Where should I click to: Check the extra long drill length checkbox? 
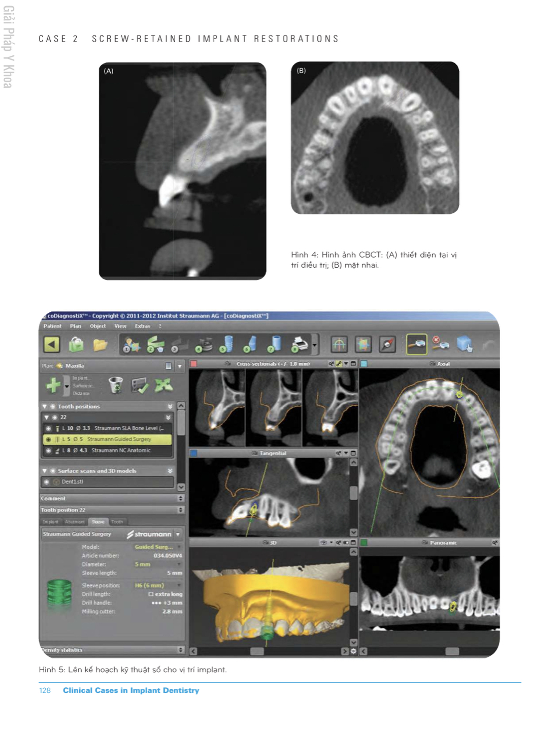tap(151, 594)
